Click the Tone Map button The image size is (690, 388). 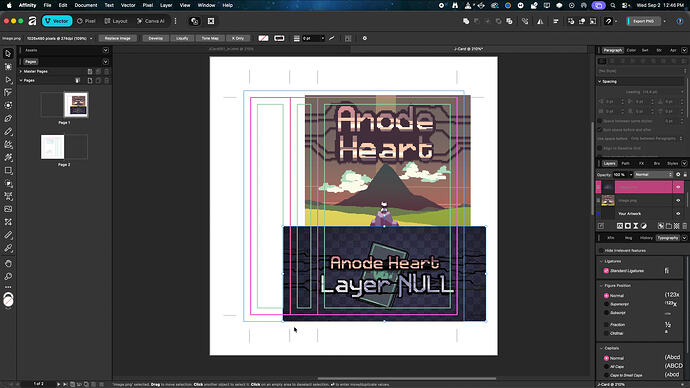(210, 38)
